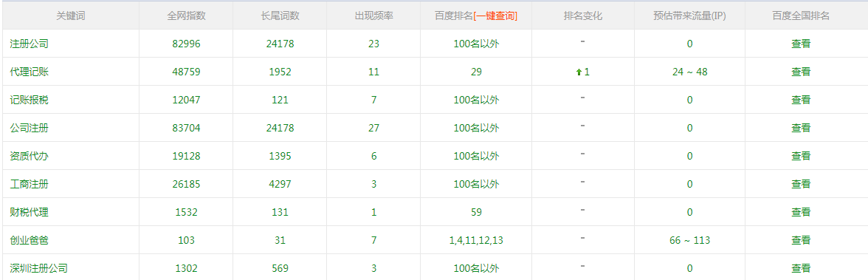Image resolution: width=868 pixels, height=280 pixels.
Task: Click index value 19128
Action: point(186,156)
